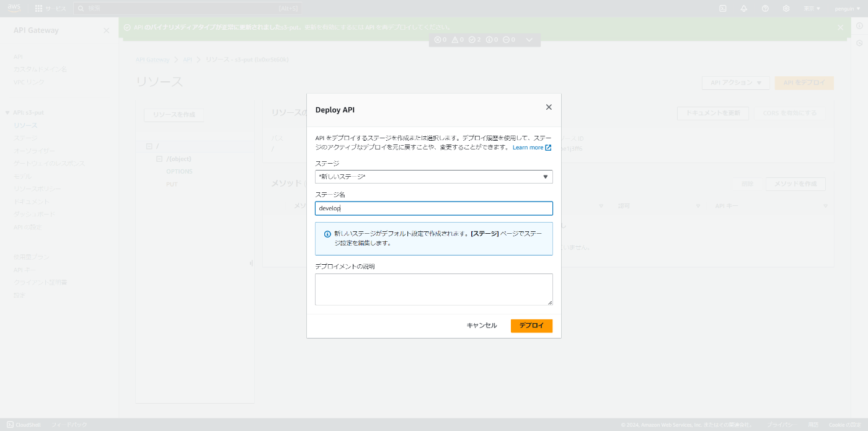Click the API breadcrumb link

pos(187,60)
